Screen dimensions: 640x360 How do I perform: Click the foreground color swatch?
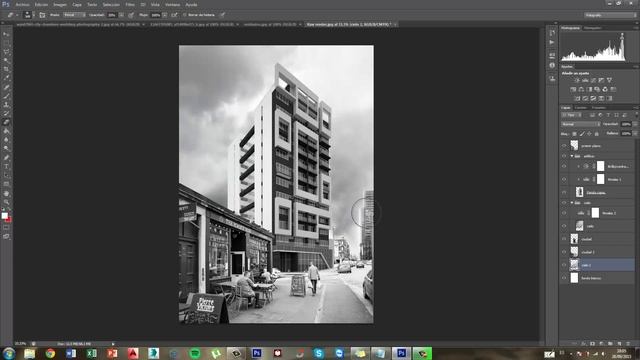pyautogui.click(x=4, y=215)
